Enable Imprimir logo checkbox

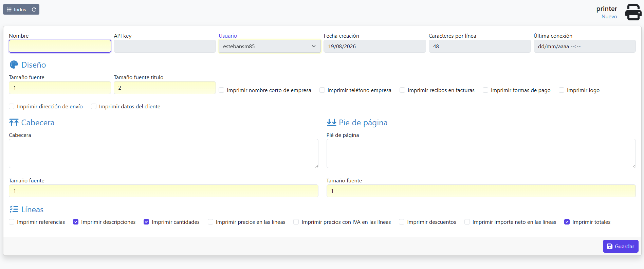click(x=562, y=90)
